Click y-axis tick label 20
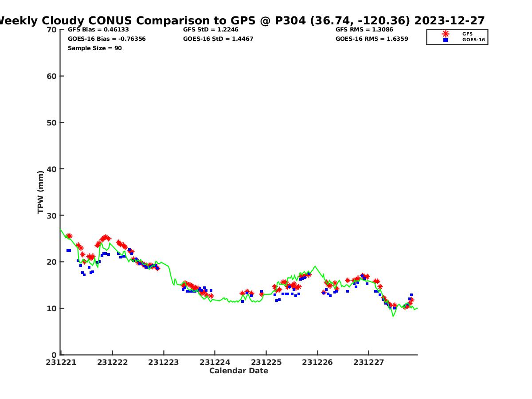The image size is (532, 399). [x=52, y=262]
